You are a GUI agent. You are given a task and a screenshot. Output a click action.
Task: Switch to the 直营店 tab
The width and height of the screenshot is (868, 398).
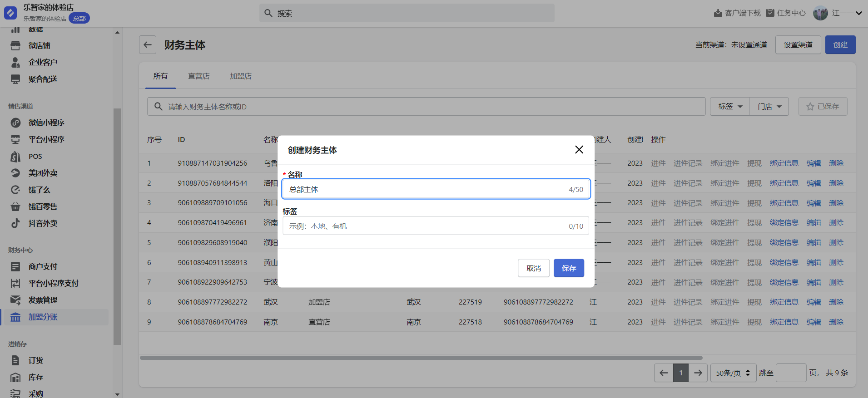tap(199, 76)
